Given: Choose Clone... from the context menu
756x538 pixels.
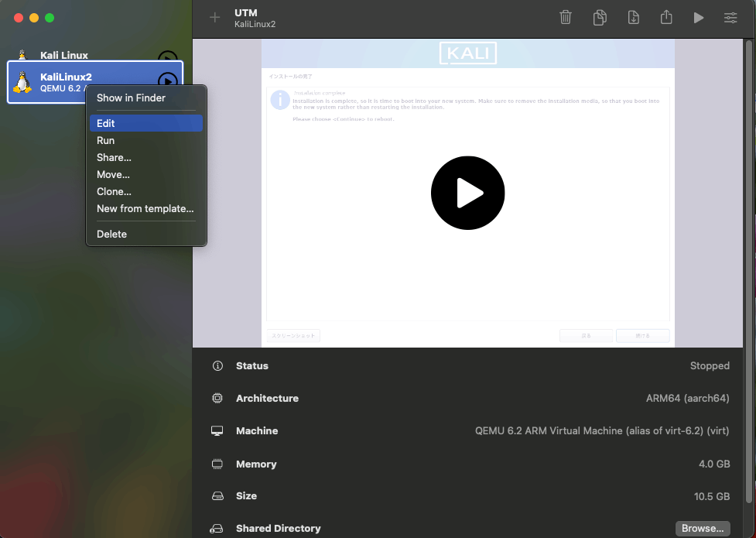Looking at the screenshot, I should click(x=145, y=191).
